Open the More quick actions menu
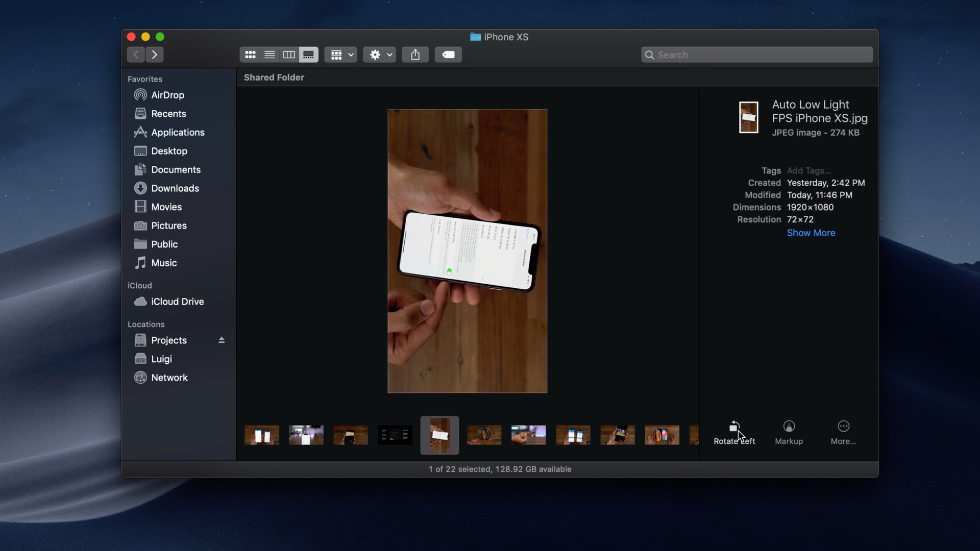The width and height of the screenshot is (980, 551). tap(843, 432)
